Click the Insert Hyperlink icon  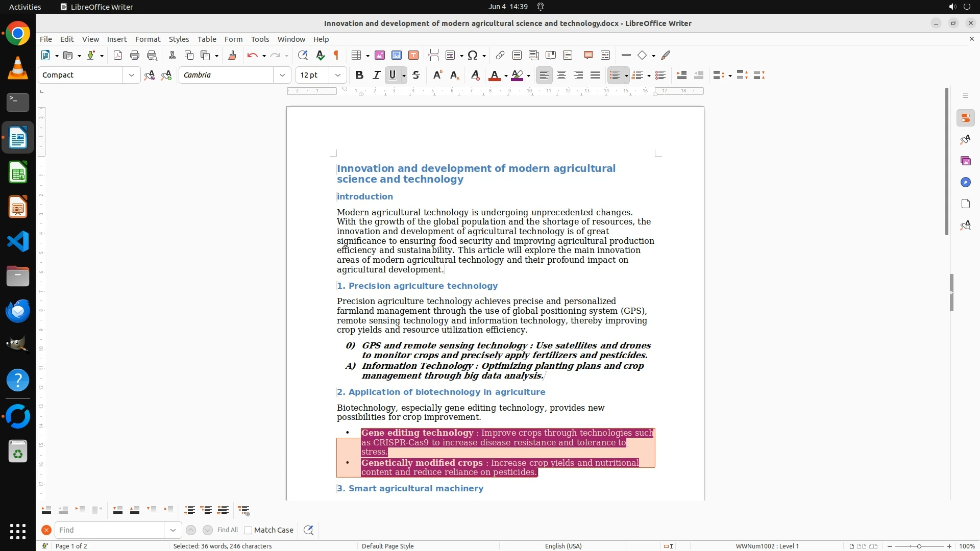click(500, 55)
